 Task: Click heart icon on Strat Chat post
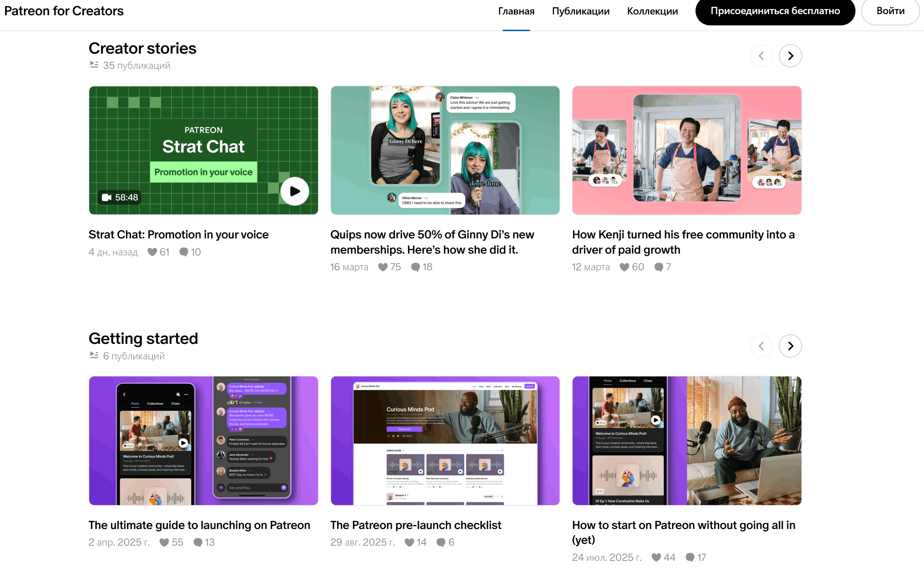point(152,252)
